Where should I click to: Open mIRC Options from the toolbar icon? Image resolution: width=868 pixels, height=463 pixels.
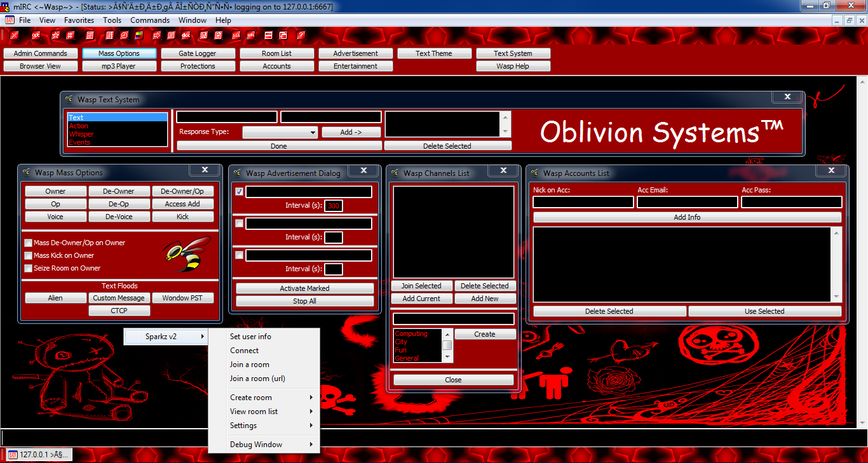(36, 36)
